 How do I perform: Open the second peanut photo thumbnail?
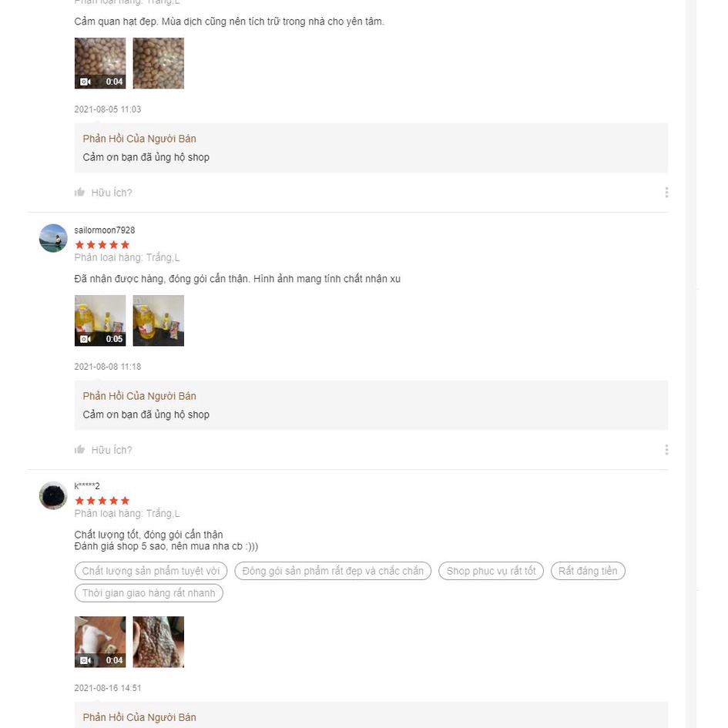pyautogui.click(x=159, y=63)
